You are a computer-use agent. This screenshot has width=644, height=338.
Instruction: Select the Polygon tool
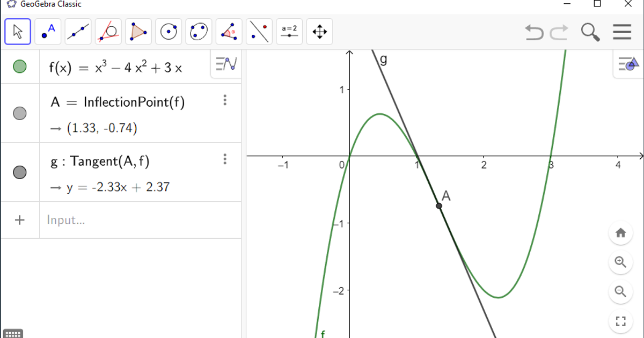pos(138,31)
